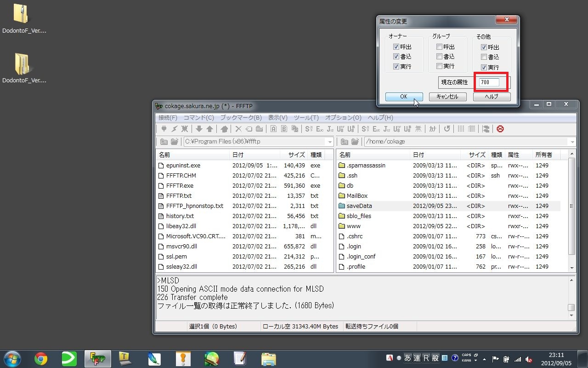The width and height of the screenshot is (588, 368).
Task: Click the Rename icon in toolbar
Action: tap(249, 129)
